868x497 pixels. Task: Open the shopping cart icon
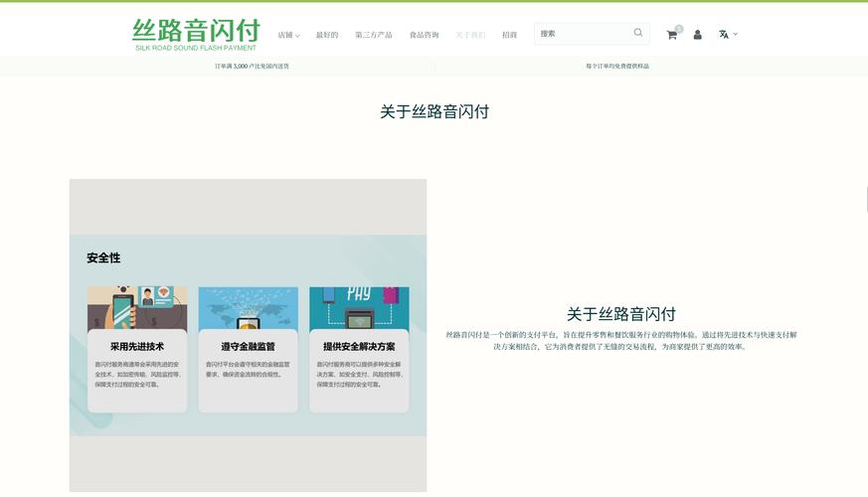tap(672, 35)
